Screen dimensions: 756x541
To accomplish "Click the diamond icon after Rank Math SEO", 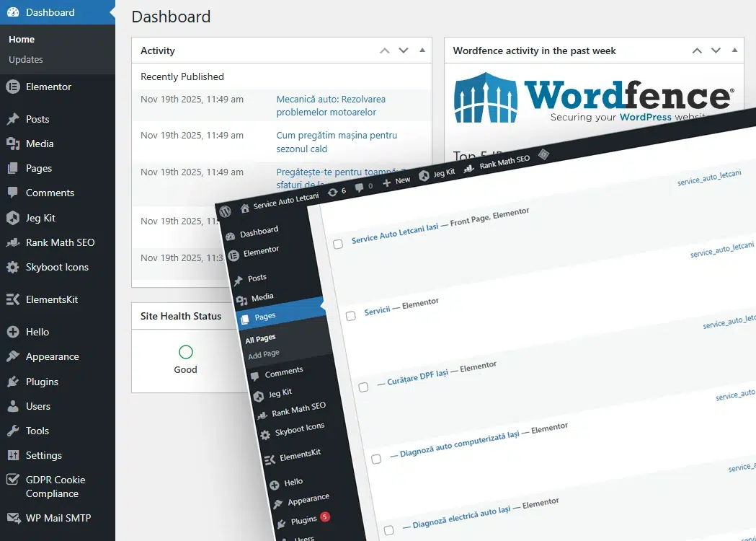I will point(544,154).
